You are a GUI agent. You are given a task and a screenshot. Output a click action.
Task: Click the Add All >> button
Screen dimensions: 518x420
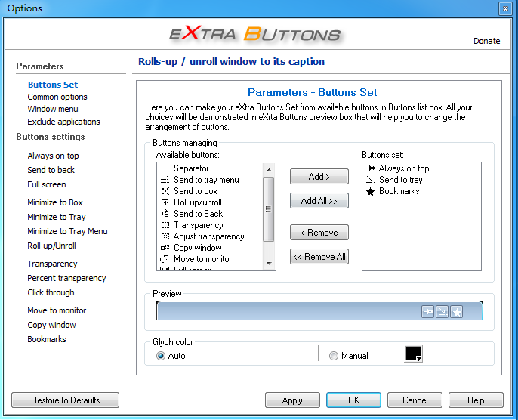319,201
